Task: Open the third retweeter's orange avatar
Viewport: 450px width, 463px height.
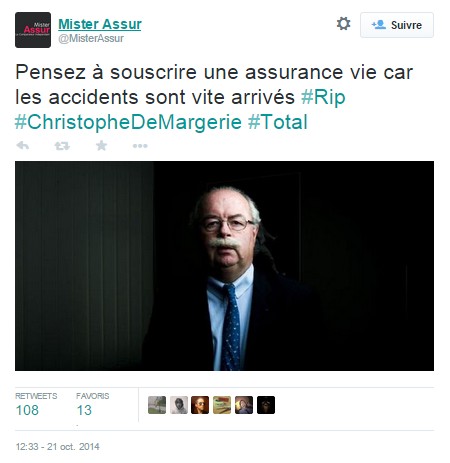Action: tap(200, 405)
